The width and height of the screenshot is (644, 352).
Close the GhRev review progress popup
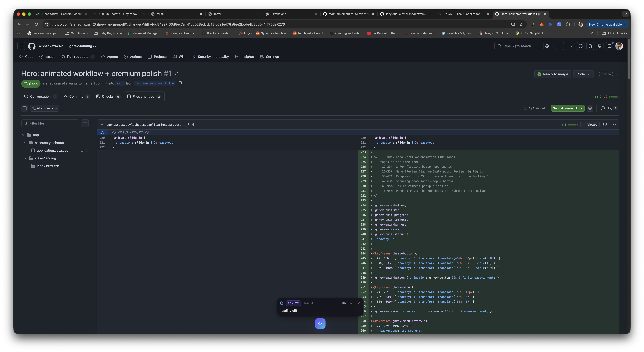[359, 303]
